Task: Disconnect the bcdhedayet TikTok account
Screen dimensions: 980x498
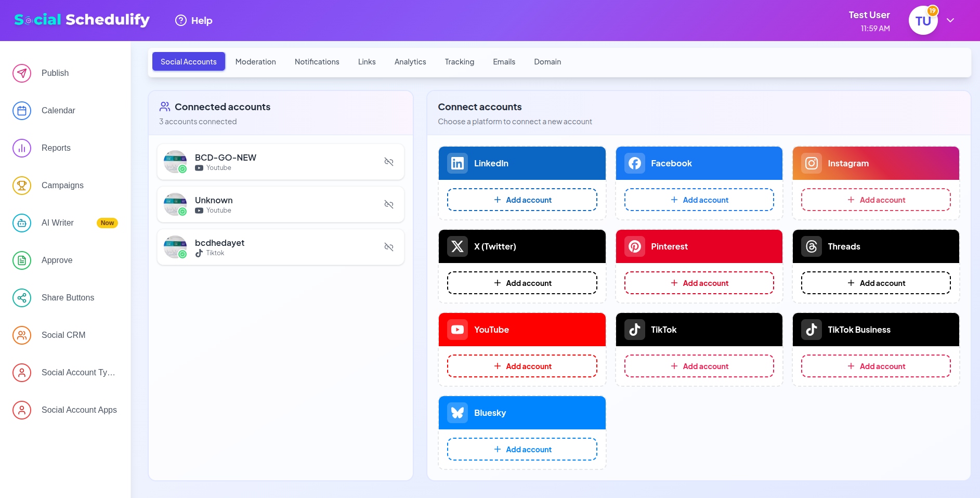Action: pyautogui.click(x=389, y=247)
